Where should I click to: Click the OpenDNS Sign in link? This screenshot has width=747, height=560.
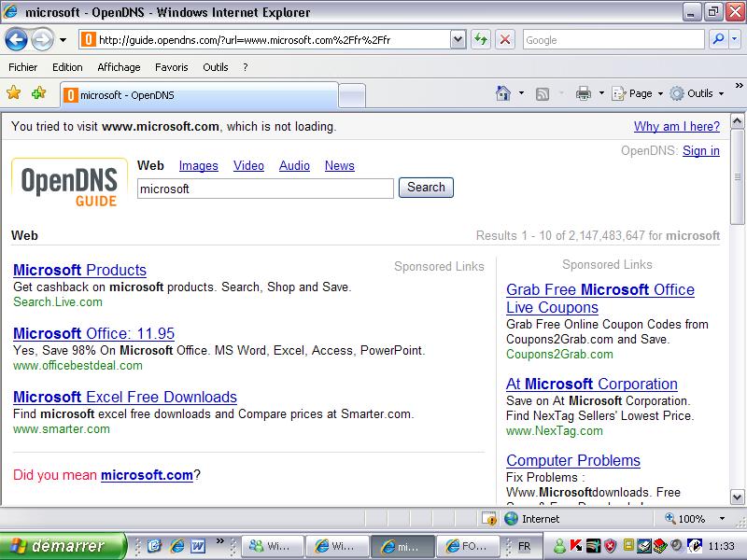(701, 150)
